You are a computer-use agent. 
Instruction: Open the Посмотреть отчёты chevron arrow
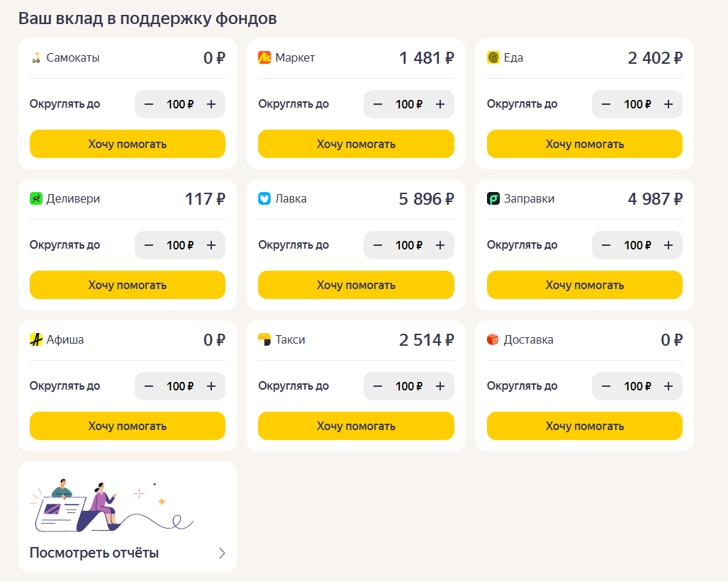(x=222, y=553)
